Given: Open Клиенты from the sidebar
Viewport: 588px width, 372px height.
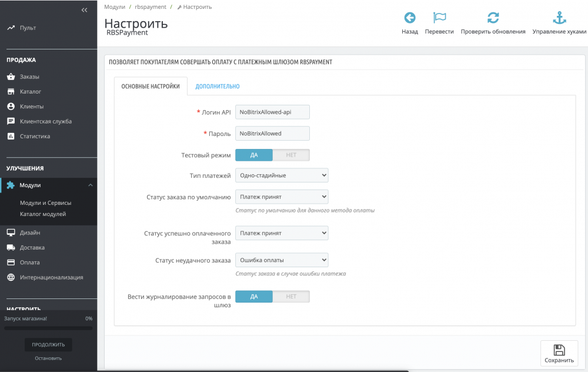Looking at the screenshot, I should [x=31, y=107].
